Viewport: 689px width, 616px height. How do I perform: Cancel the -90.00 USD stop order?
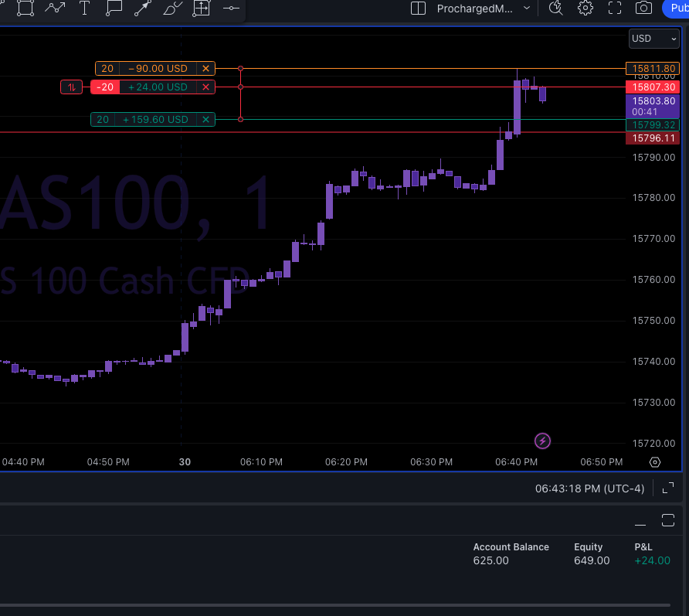(205, 68)
